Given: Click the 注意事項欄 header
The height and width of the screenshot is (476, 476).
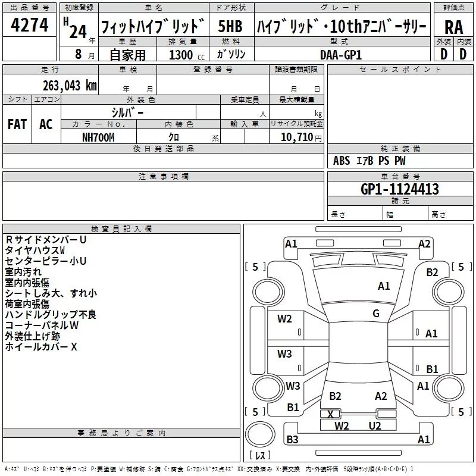Looking at the screenshot, I should tap(163, 176).
